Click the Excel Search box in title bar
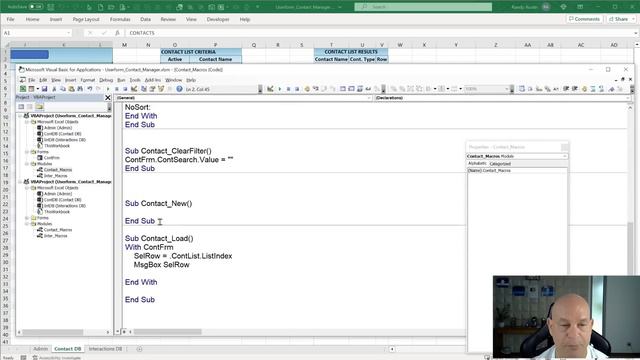The width and height of the screenshot is (640, 360). pyautogui.click(x=423, y=7)
